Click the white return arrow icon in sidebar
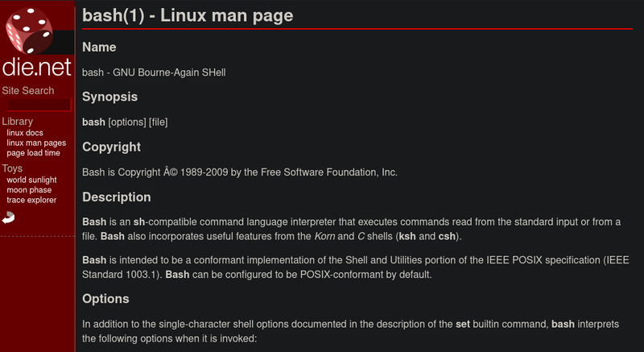Viewport: 644px width, 352px height. 9,217
